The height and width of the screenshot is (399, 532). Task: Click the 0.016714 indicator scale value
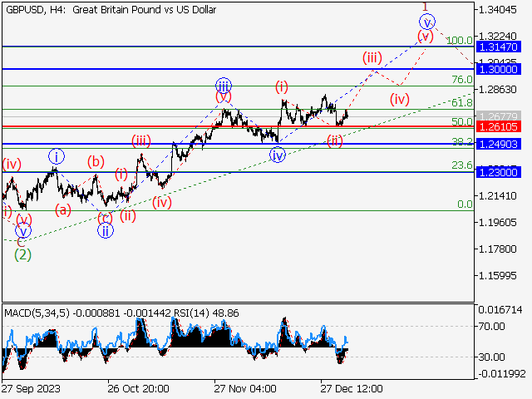pos(500,310)
